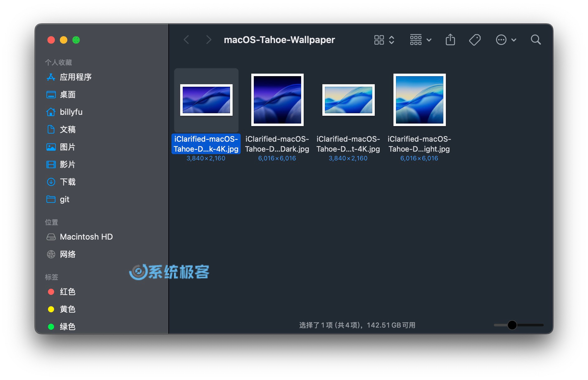The image size is (588, 380).
Task: Click the green tag dot
Action: 51,327
